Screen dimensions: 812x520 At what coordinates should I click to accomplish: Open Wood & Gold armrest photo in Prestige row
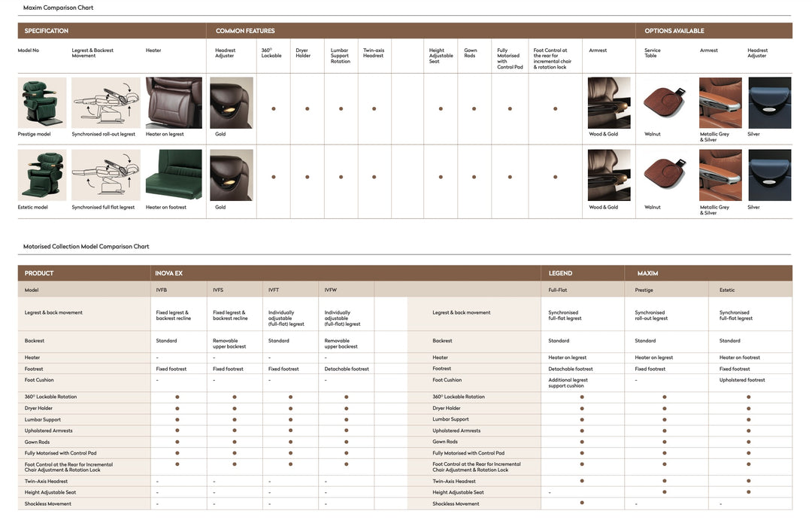pyautogui.click(x=609, y=102)
